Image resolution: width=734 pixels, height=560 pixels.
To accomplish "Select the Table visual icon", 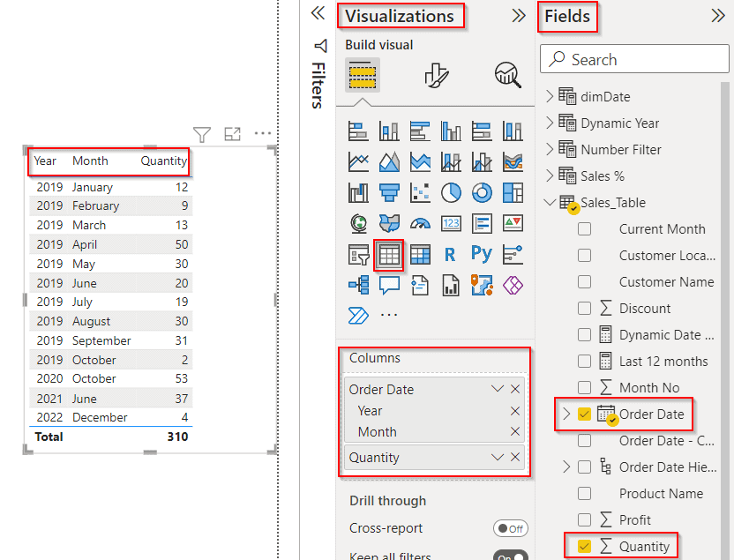I will pyautogui.click(x=389, y=255).
